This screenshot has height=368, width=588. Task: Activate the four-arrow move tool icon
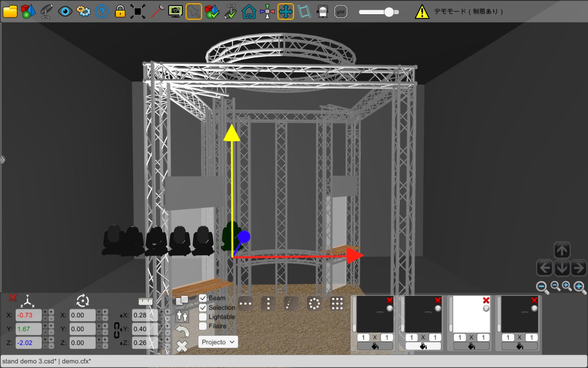coord(285,12)
